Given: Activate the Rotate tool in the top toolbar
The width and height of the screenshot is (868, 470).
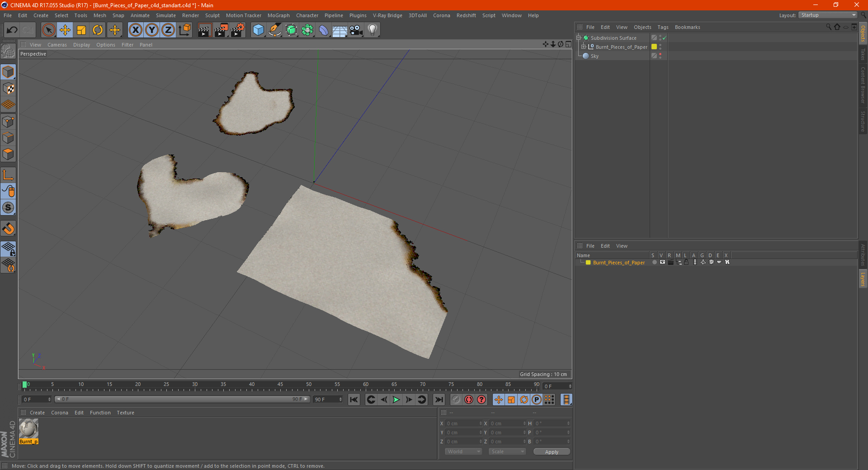Looking at the screenshot, I should 98,30.
